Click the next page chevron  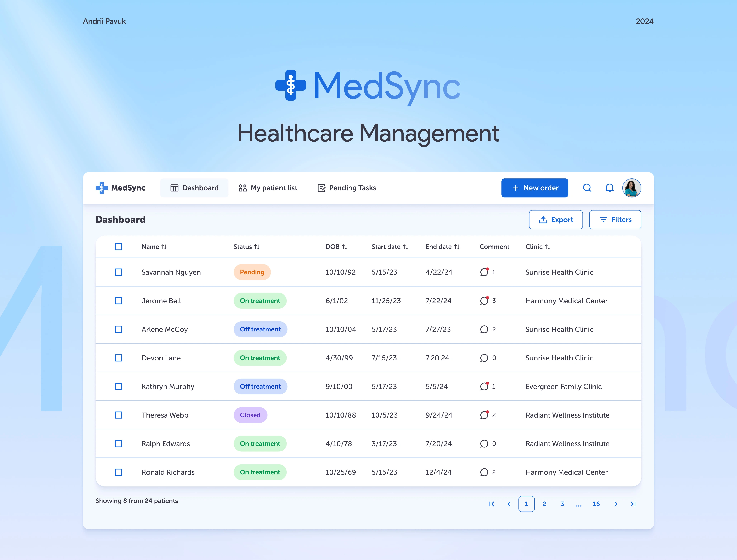coord(616,504)
